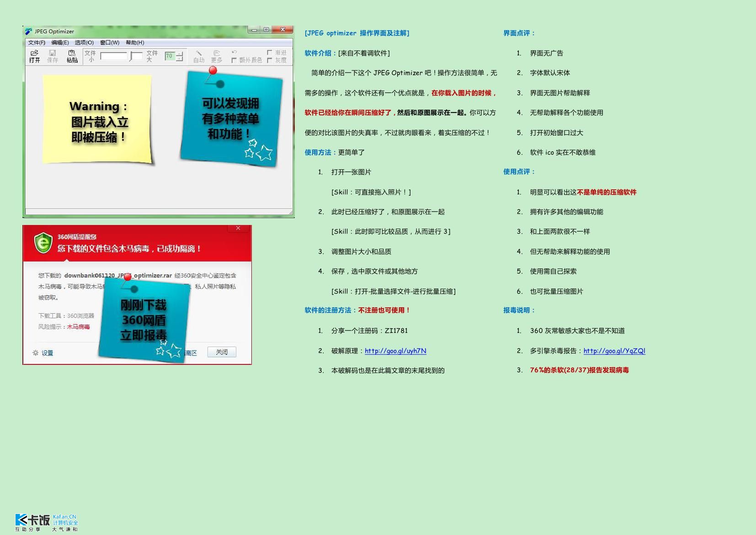Click the red text 76%的杀软(28/37)报告发现病毒

pyautogui.click(x=579, y=370)
